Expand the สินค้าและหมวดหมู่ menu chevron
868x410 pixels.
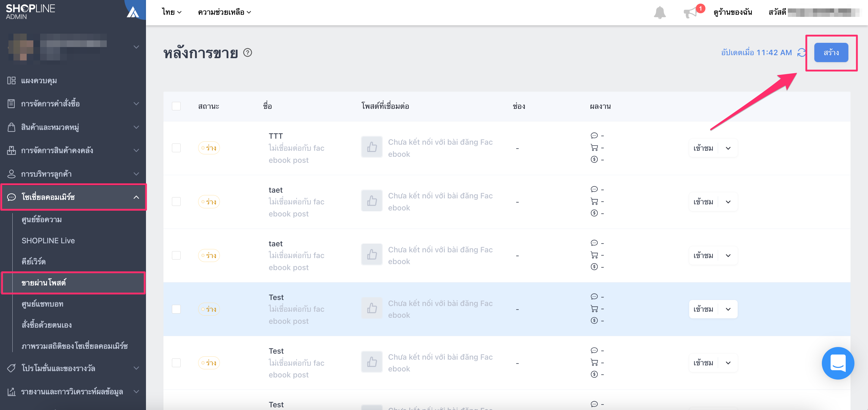tap(136, 127)
